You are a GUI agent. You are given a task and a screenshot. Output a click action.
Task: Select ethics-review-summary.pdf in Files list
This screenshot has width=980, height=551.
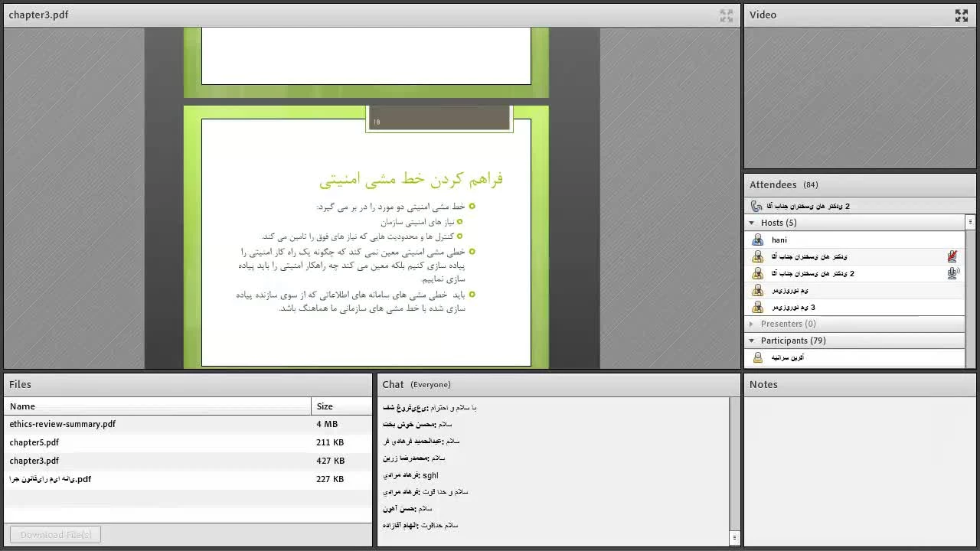tap(63, 424)
